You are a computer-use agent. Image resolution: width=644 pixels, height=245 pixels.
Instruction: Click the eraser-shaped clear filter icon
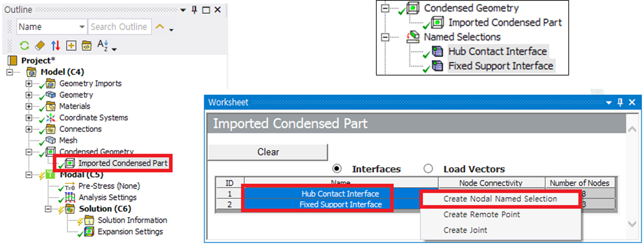point(40,45)
